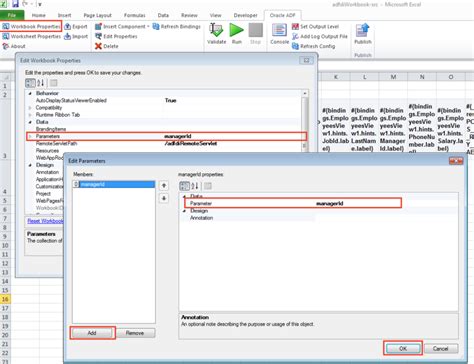
Task: Switch to the View ribbon tab
Action: (215, 15)
